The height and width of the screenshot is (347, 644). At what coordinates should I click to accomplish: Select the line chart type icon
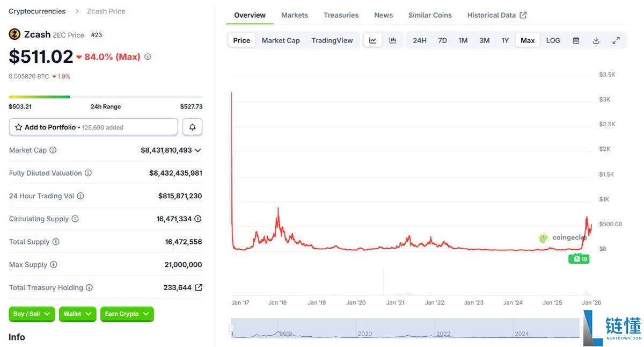pyautogui.click(x=373, y=40)
